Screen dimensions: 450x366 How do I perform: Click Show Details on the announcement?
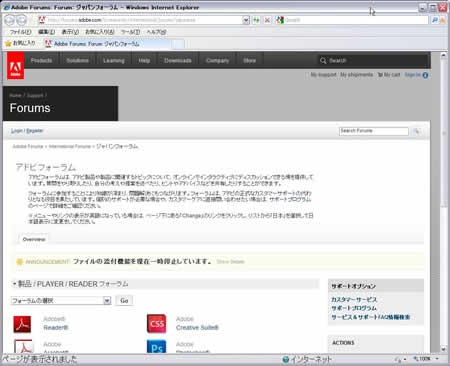230,262
